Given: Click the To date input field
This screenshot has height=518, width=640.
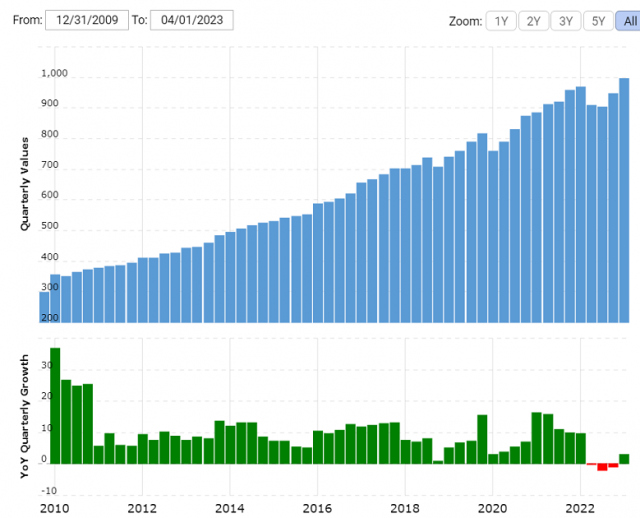Looking at the screenshot, I should coord(191,21).
